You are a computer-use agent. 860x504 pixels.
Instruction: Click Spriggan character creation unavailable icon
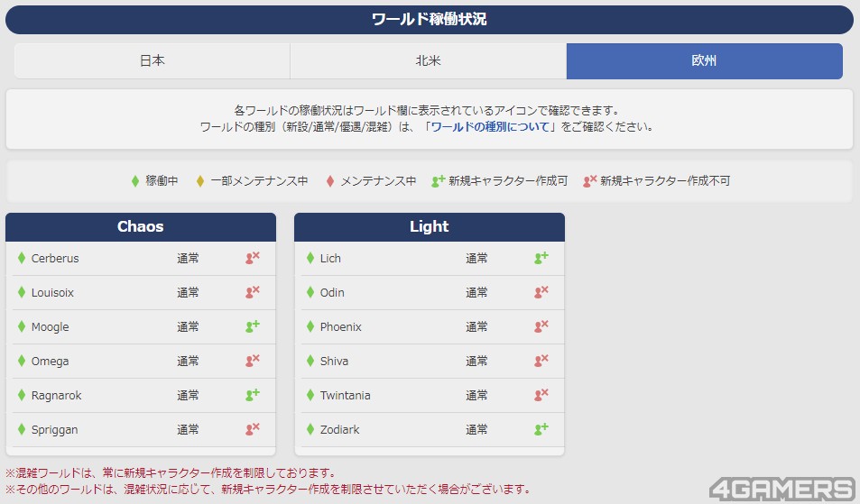253,429
